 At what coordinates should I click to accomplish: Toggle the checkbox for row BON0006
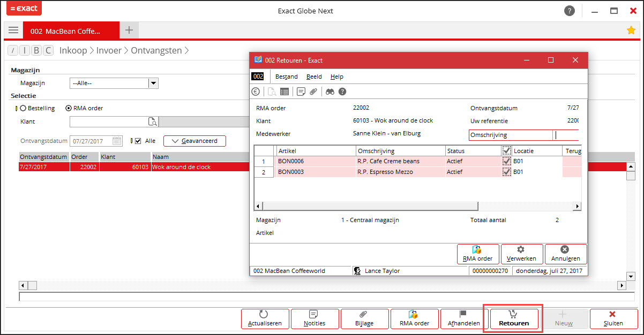click(506, 161)
